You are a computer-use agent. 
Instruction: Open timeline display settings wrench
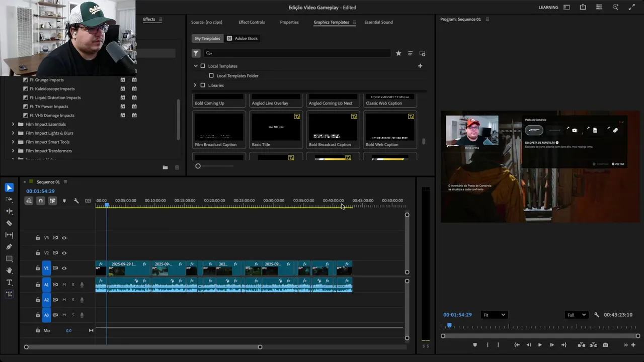76,201
